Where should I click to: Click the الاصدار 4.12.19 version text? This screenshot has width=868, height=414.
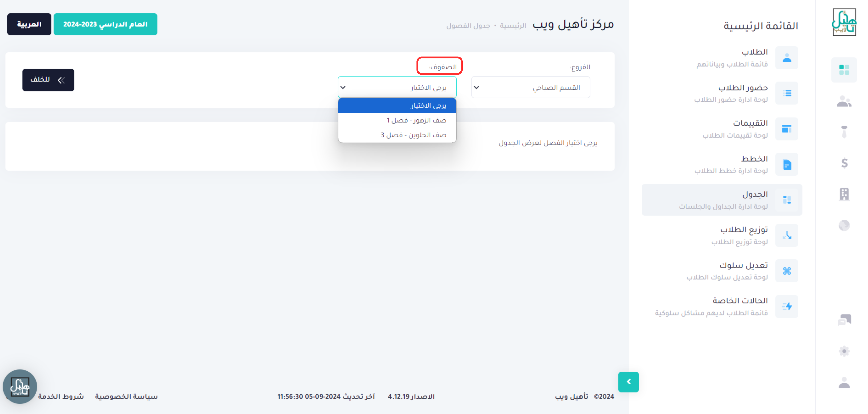point(411,396)
